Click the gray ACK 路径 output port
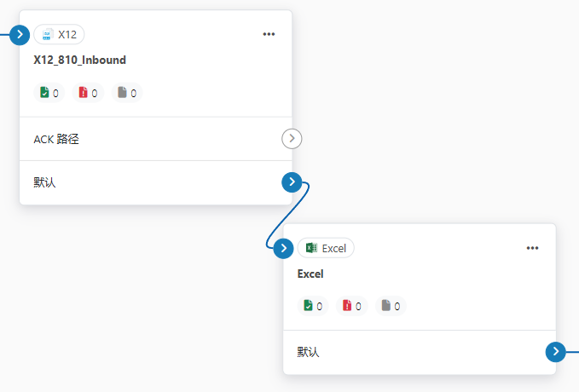Screen dimensions: 579x392 click(x=292, y=138)
